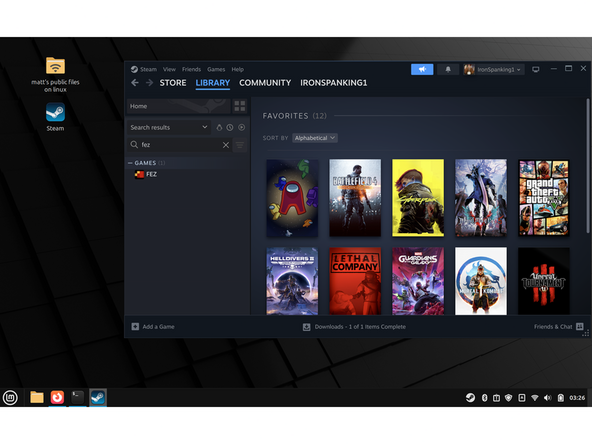
Task: Open the Grand Theft Auto V cover
Action: pos(544,198)
